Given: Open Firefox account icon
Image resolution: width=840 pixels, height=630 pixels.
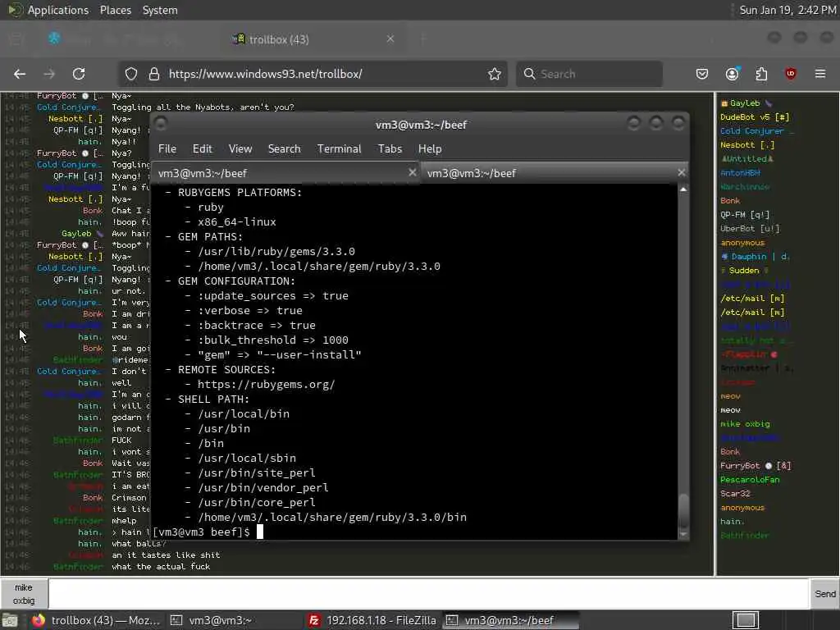Looking at the screenshot, I should click(733, 74).
